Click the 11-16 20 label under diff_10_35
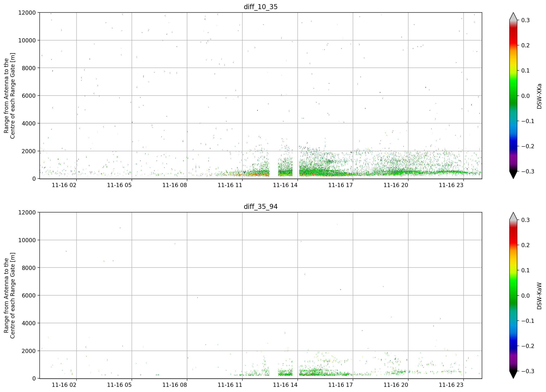Image resolution: width=546 pixels, height=392 pixels. [396, 185]
